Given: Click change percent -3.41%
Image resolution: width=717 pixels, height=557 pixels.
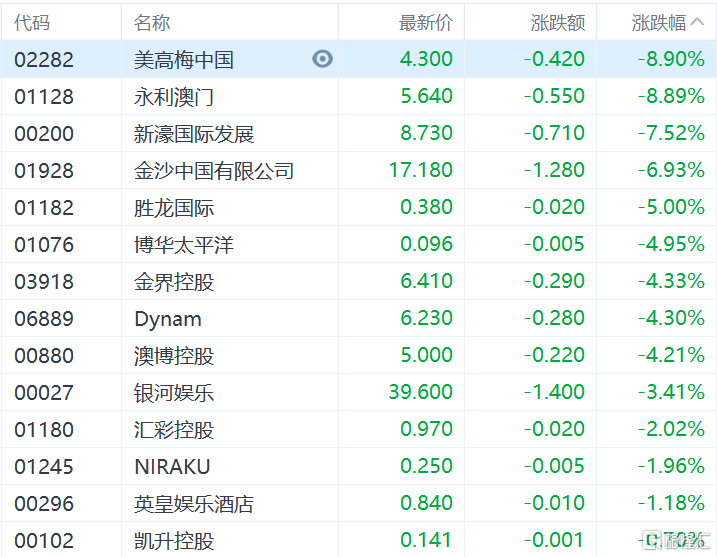Looking at the screenshot, I should 671,392.
